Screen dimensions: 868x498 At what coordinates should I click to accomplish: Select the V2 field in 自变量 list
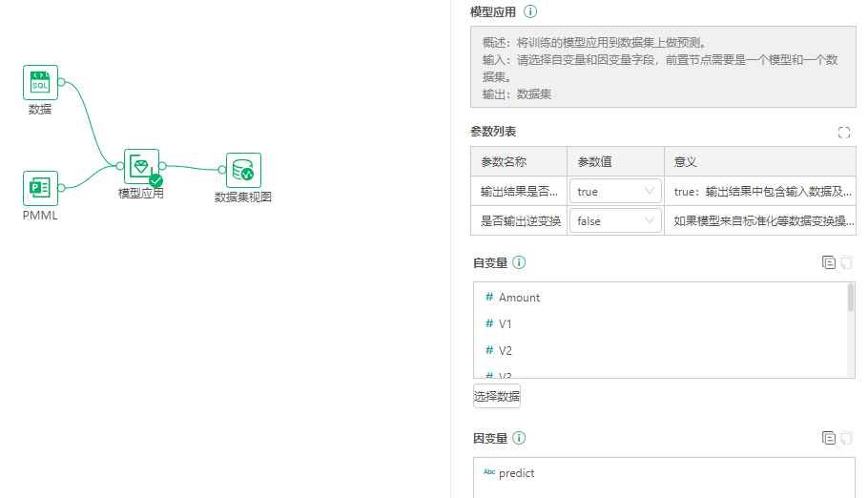point(506,351)
